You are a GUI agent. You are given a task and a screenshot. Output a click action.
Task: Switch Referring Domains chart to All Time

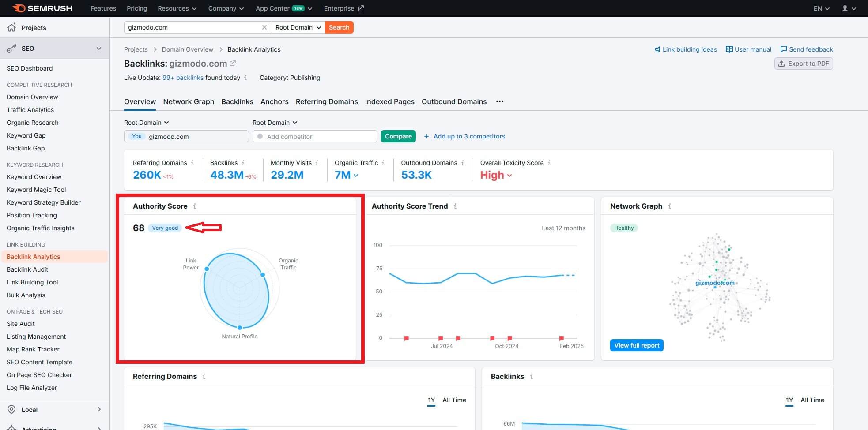click(454, 400)
